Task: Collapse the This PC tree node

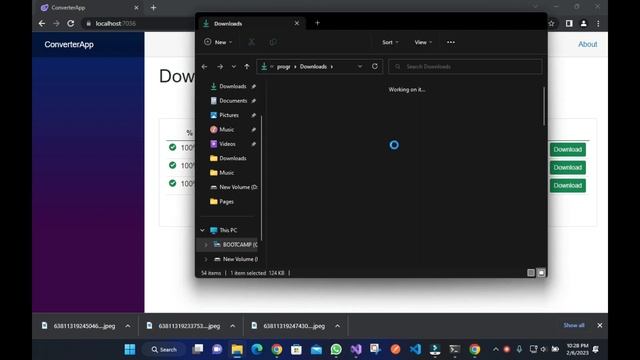Action: (202, 230)
